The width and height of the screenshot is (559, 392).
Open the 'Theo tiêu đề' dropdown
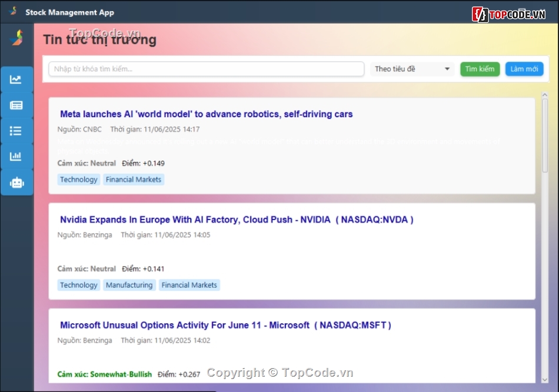pos(412,69)
